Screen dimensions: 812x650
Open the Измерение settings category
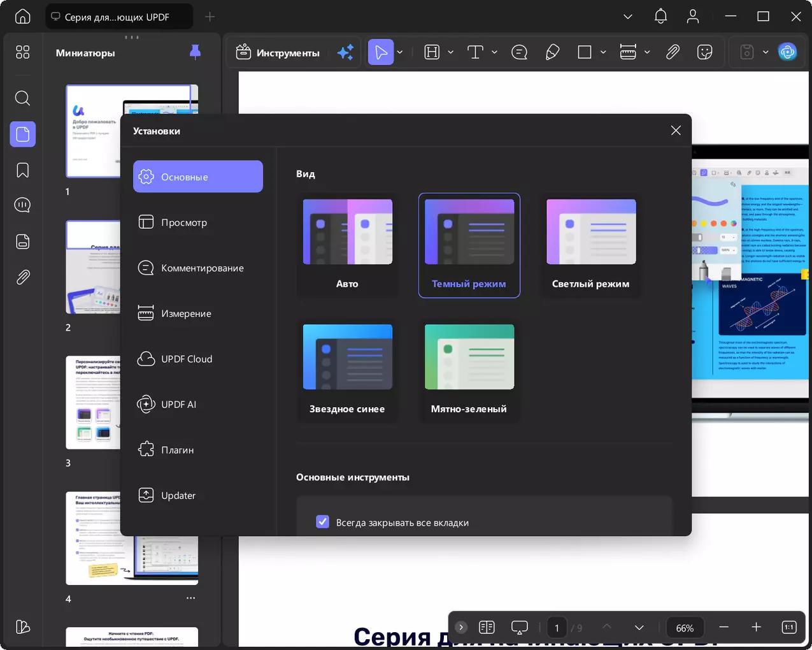(x=198, y=313)
